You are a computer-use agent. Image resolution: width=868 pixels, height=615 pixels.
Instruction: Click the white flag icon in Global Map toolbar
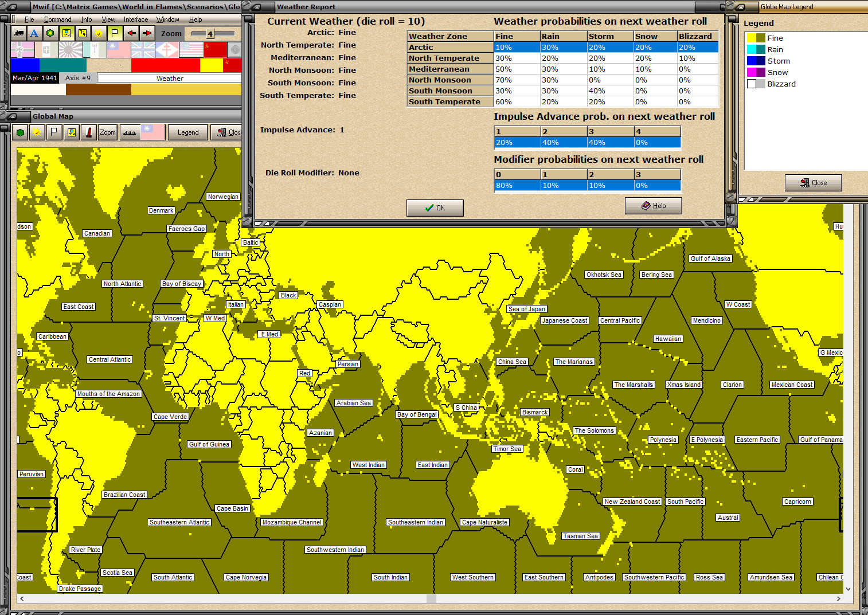54,132
